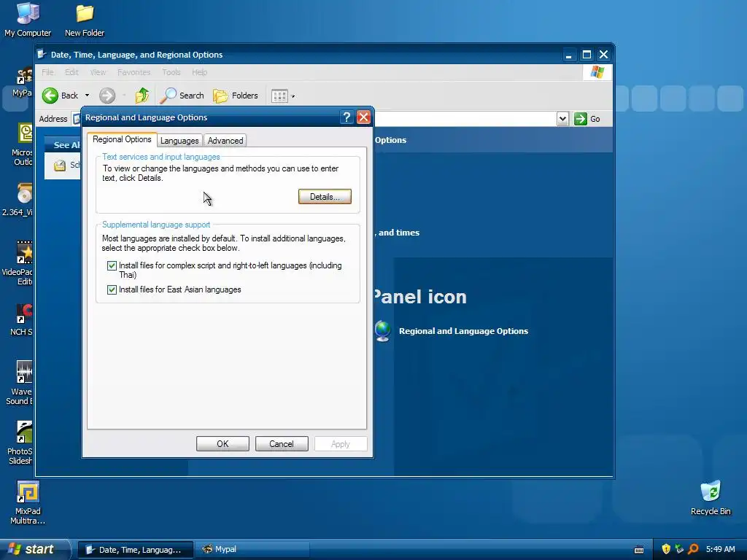Click the dialog's question mark help button
This screenshot has height=560, width=747.
[x=347, y=117]
